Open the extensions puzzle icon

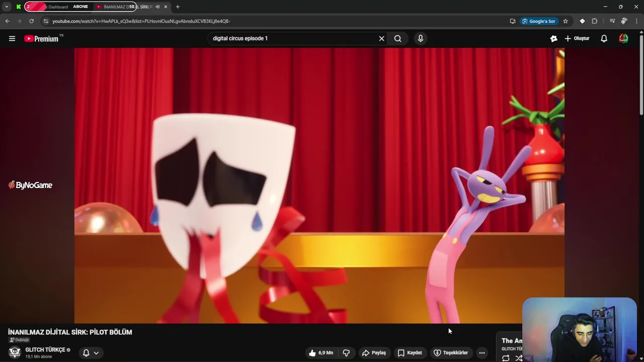click(x=595, y=21)
